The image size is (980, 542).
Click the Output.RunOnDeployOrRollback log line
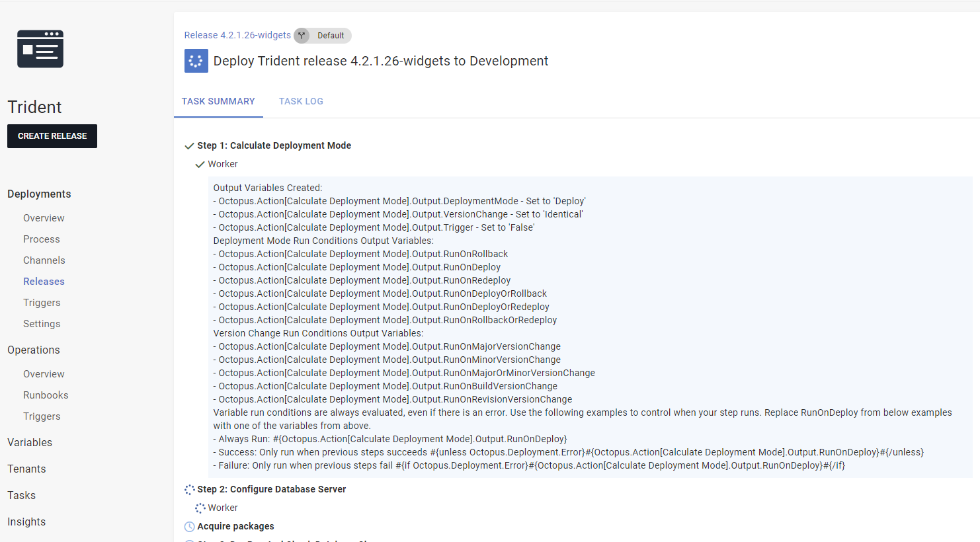(x=380, y=293)
